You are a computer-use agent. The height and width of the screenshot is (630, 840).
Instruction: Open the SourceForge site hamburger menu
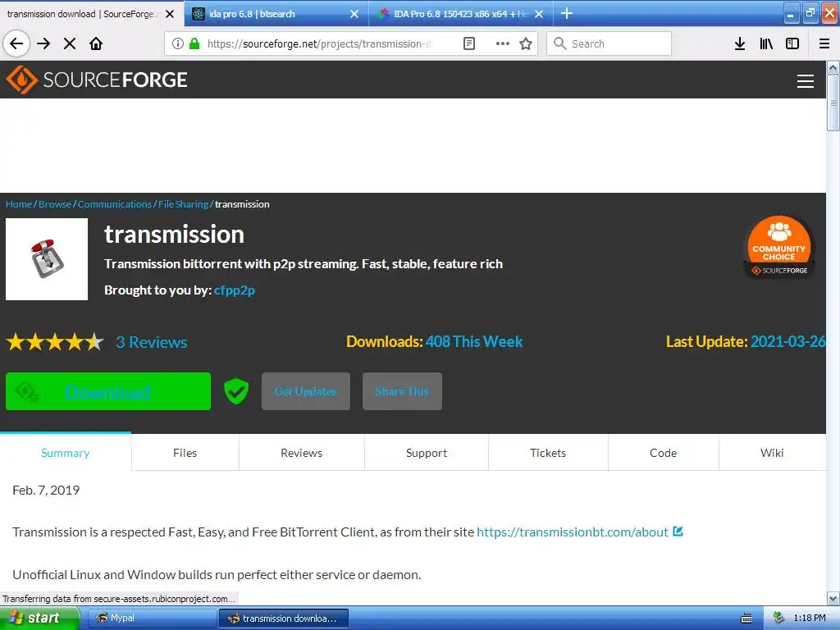[x=806, y=81]
